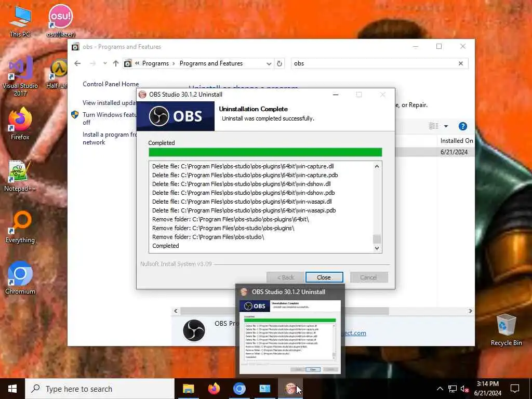The height and width of the screenshot is (399, 532).
Task: Select the final 'Completed' log entry
Action: [166, 246]
